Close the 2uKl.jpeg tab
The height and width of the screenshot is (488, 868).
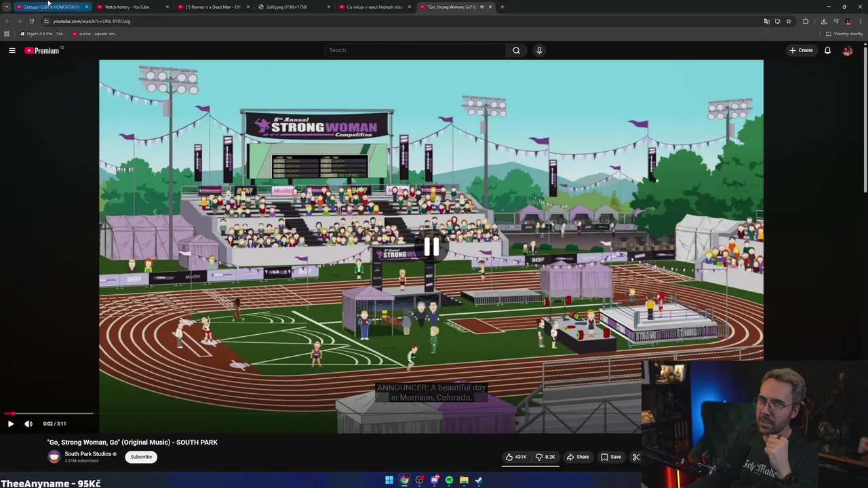pos(328,7)
